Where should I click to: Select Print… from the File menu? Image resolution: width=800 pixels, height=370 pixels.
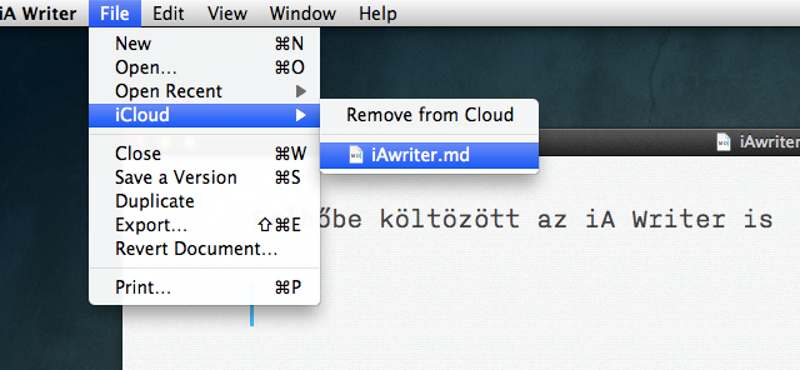point(205,288)
